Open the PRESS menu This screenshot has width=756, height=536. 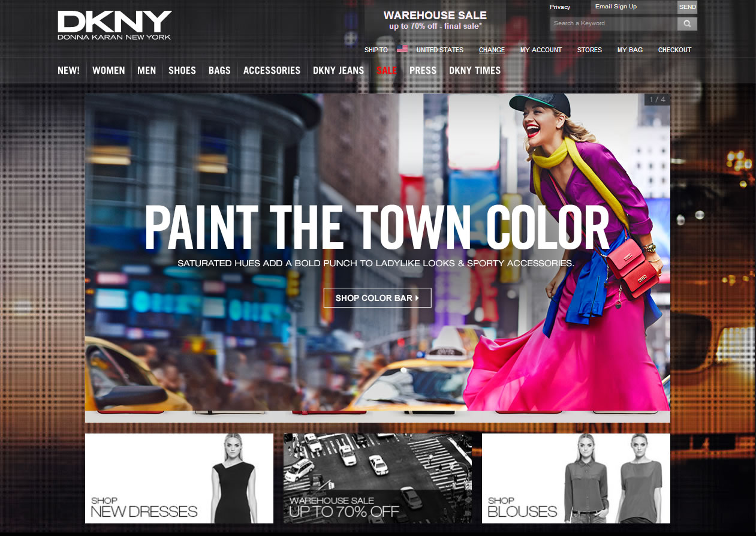pos(423,70)
